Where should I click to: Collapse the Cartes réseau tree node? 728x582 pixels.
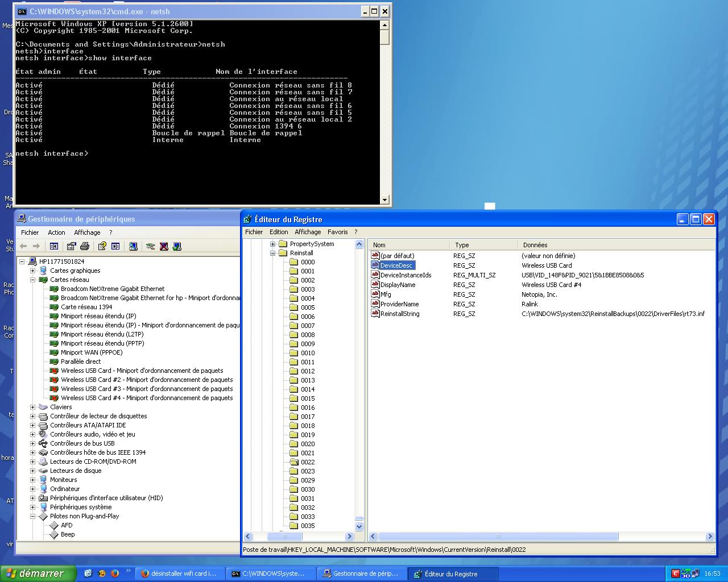[x=32, y=280]
